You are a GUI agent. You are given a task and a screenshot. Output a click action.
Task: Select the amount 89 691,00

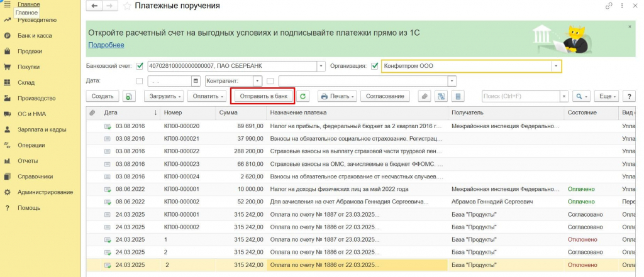(x=250, y=126)
